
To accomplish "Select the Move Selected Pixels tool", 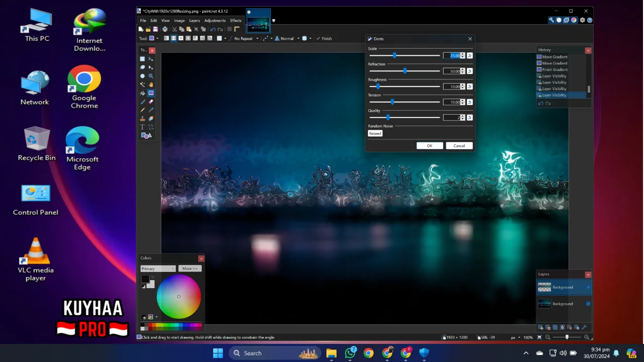I will coord(151,59).
